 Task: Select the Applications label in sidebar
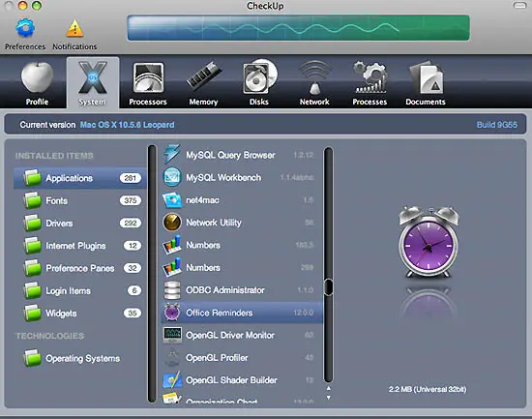[x=70, y=178]
